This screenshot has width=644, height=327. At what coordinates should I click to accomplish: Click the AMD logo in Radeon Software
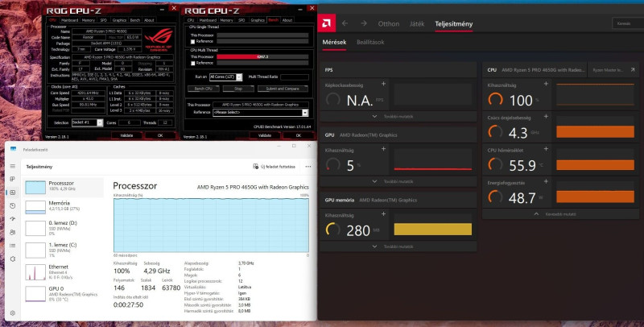point(327,23)
